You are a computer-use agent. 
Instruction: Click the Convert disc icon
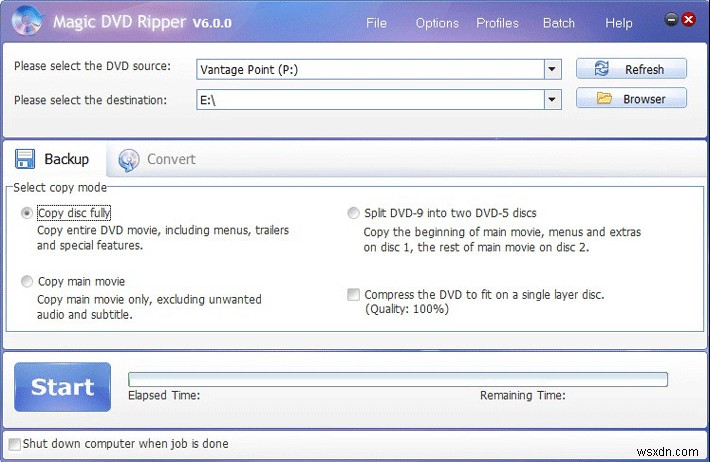(x=129, y=160)
